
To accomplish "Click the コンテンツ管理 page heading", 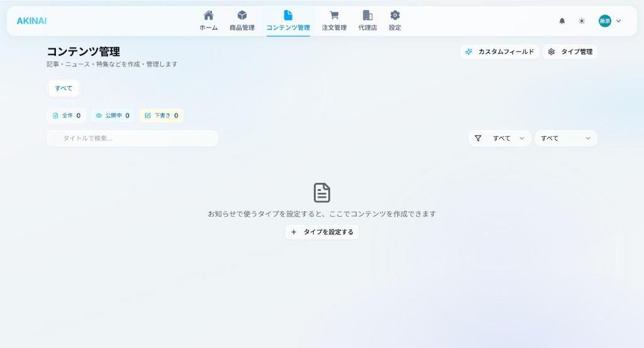I will coord(84,52).
